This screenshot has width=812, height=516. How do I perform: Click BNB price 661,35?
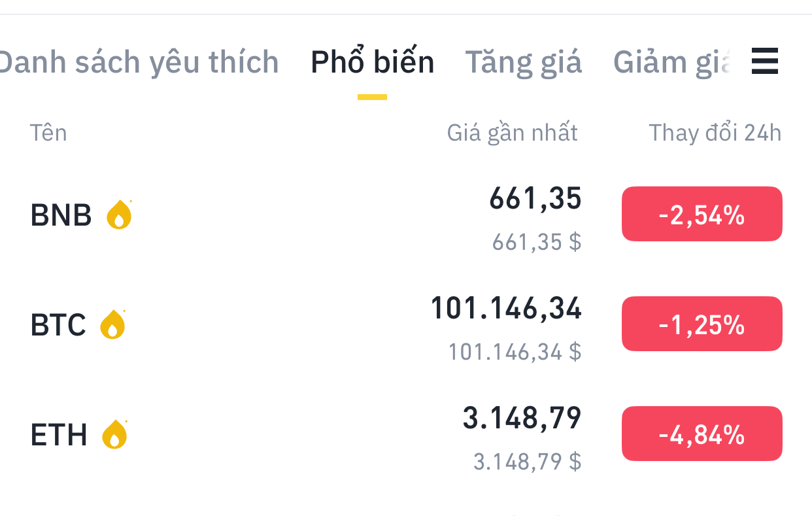pos(535,199)
